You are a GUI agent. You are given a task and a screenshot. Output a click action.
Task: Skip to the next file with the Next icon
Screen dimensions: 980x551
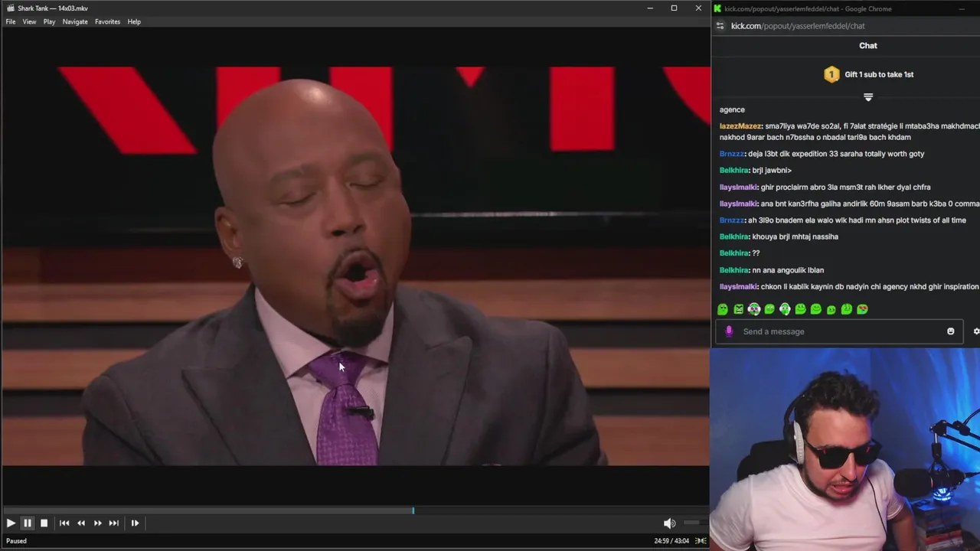click(114, 523)
